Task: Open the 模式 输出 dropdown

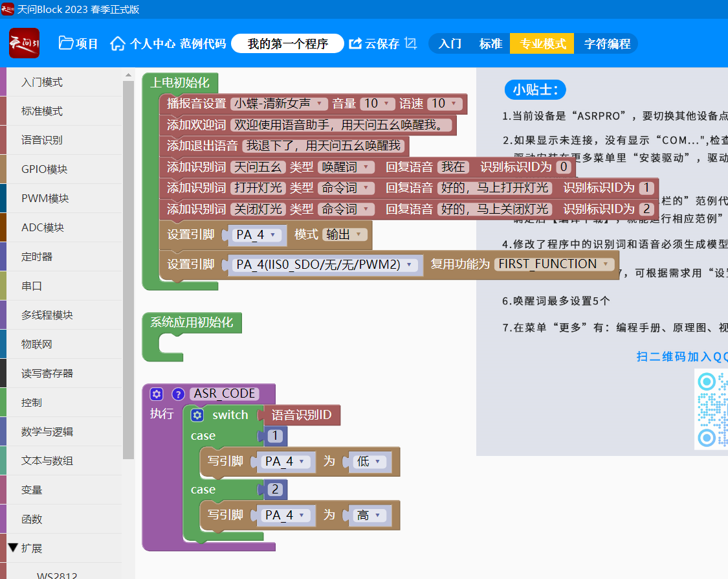Action: [x=344, y=234]
